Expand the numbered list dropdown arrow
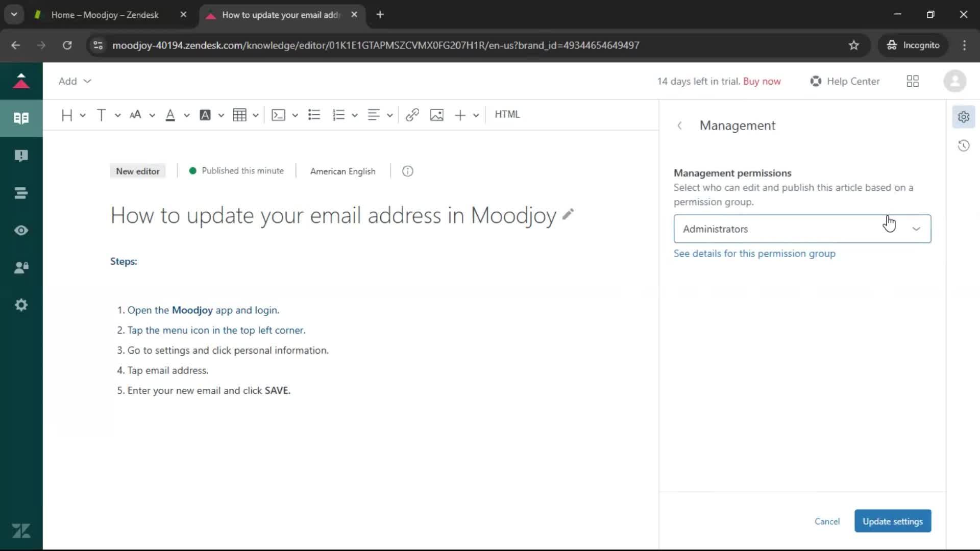The width and height of the screenshot is (980, 551). point(355,115)
